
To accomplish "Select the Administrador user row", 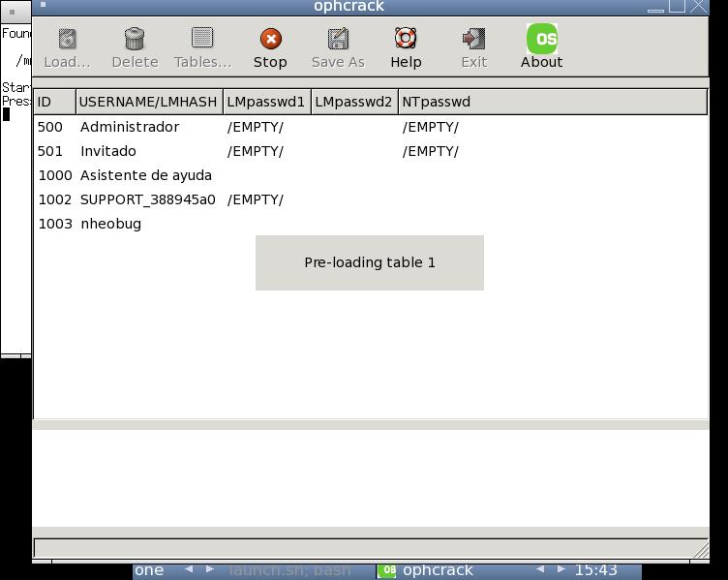I will point(371,127).
